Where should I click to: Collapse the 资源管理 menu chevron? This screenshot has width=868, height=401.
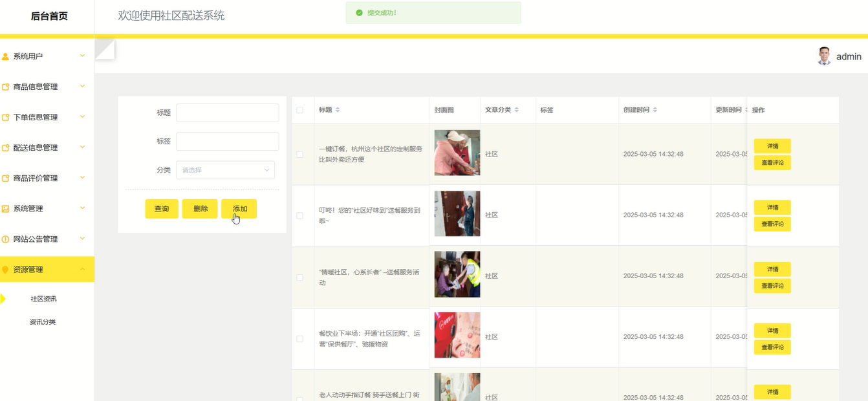(x=82, y=268)
